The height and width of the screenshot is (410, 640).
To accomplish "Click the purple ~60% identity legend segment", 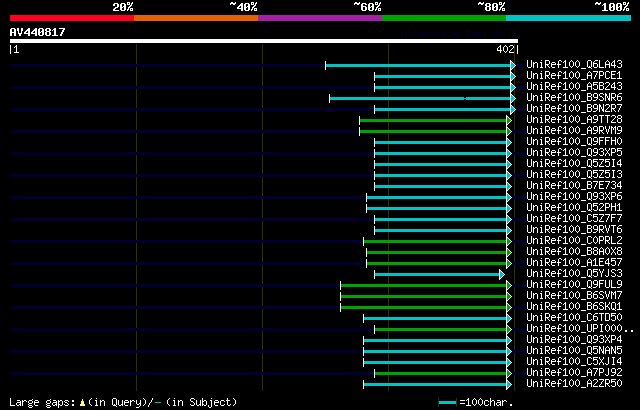I will click(x=320, y=18).
